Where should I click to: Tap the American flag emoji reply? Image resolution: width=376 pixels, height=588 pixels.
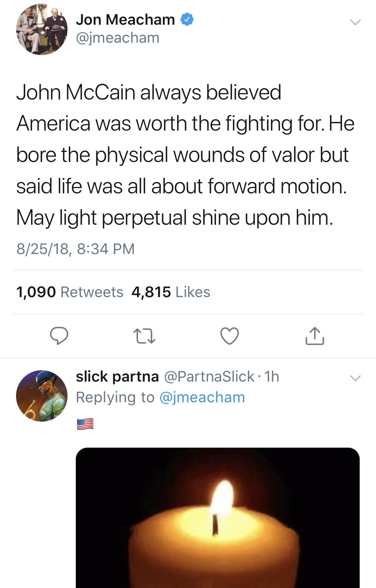[x=85, y=424]
